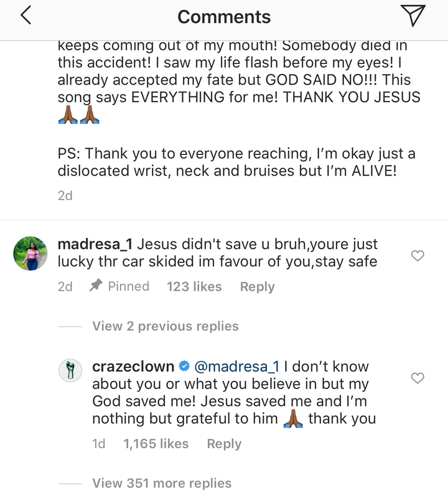This screenshot has height=503, width=448.
Task: Open crazeclown username link
Action: click(x=133, y=367)
